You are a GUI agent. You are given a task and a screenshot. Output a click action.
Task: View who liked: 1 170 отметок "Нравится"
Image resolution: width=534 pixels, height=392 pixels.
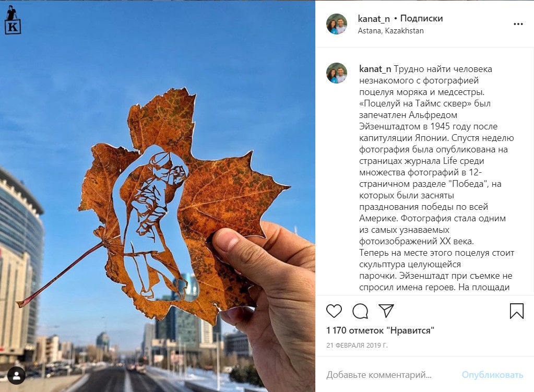coord(380,330)
